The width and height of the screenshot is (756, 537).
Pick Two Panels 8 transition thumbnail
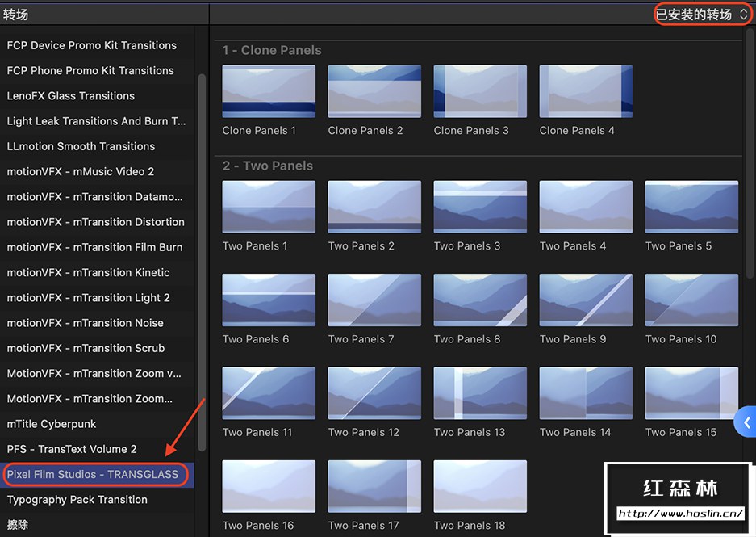[480, 300]
